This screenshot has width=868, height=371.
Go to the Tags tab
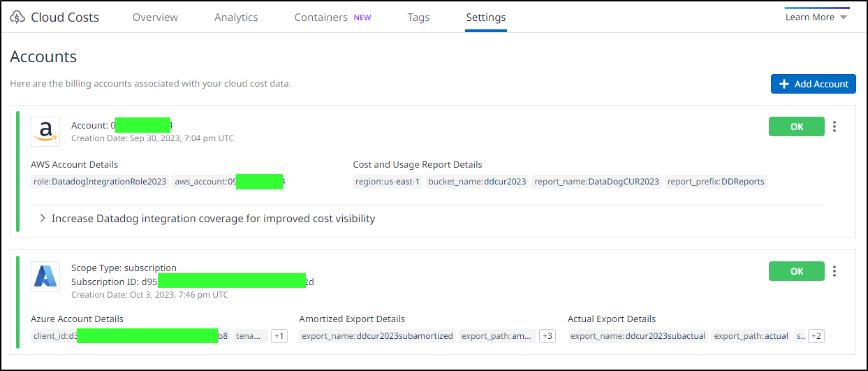(418, 17)
